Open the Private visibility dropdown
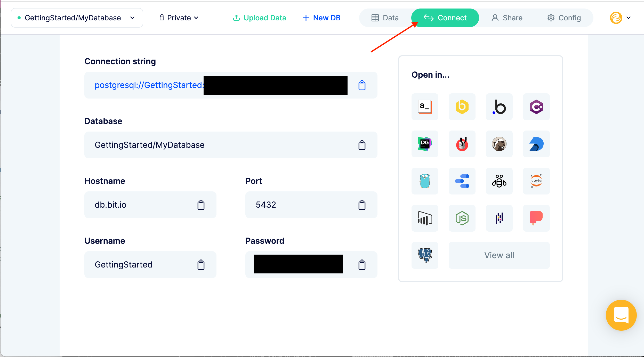This screenshot has height=357, width=644. [179, 18]
